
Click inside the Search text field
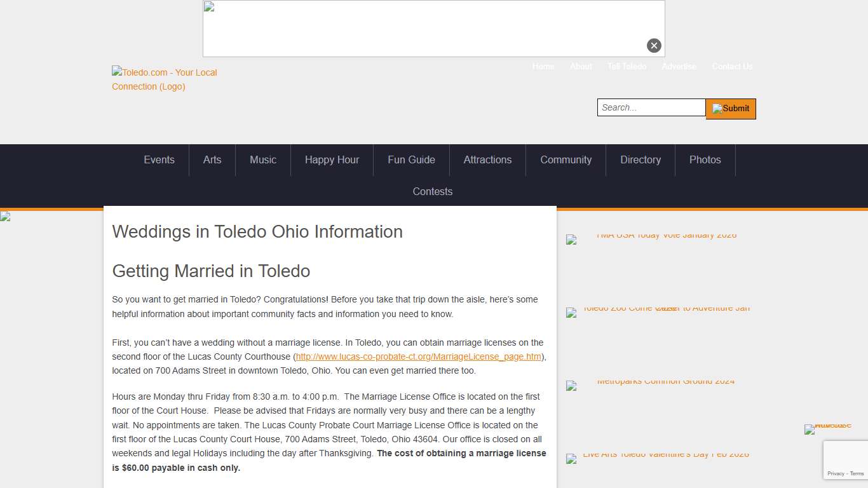tap(651, 107)
